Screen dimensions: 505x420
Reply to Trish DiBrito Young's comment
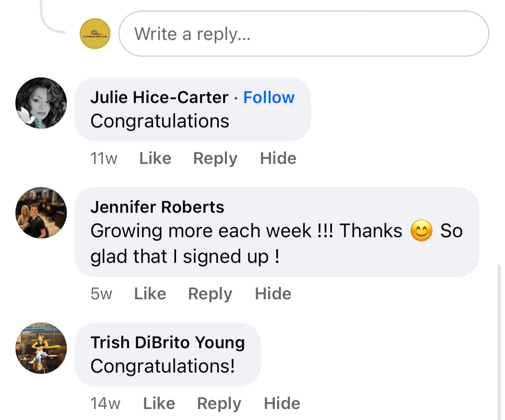click(x=219, y=404)
